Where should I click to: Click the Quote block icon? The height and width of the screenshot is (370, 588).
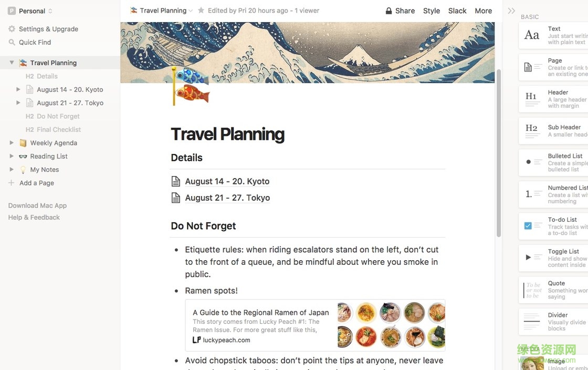[x=532, y=289]
